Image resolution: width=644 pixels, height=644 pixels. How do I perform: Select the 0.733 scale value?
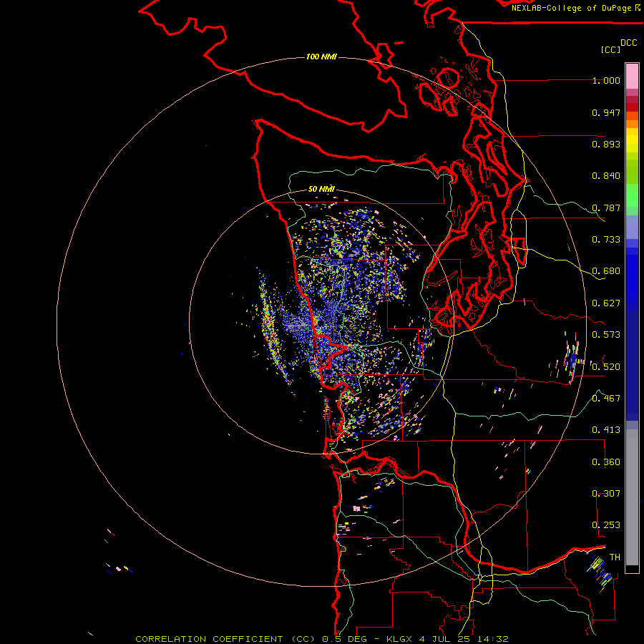[606, 240]
